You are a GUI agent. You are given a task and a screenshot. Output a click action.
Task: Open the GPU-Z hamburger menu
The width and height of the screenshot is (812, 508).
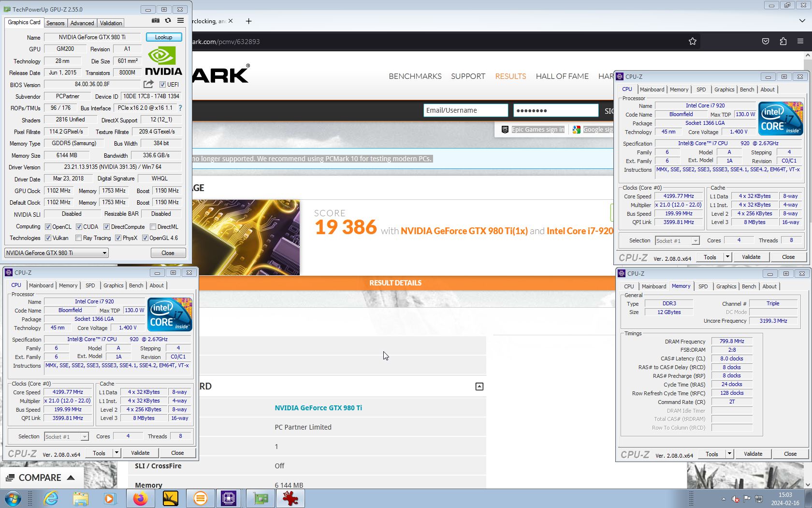coord(180,21)
